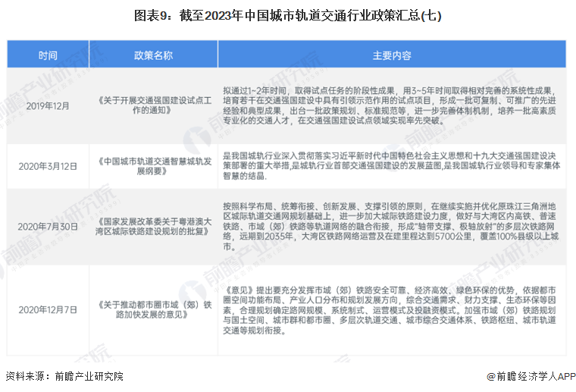Click policy name 《关于开展交通强国建设试点工作的通知》
The image size is (576, 392).
153,105
